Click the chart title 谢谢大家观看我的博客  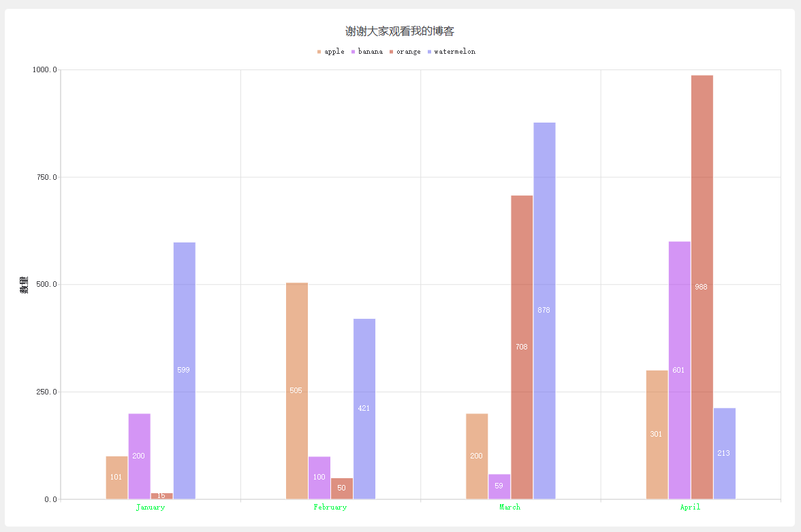pyautogui.click(x=400, y=31)
